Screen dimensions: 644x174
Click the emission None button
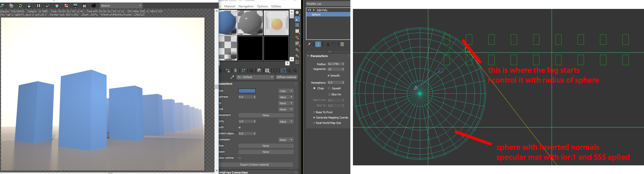click(266, 152)
